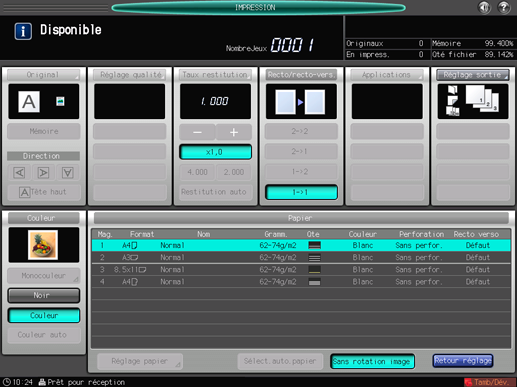517x387 pixels.
Task: Open help with the question mark icon
Action: [x=504, y=7]
